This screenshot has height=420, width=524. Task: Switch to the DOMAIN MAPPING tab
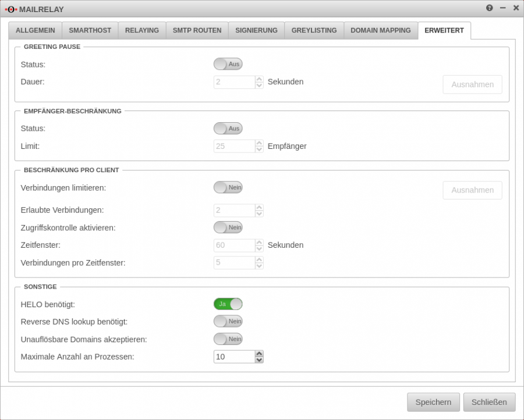[380, 30]
